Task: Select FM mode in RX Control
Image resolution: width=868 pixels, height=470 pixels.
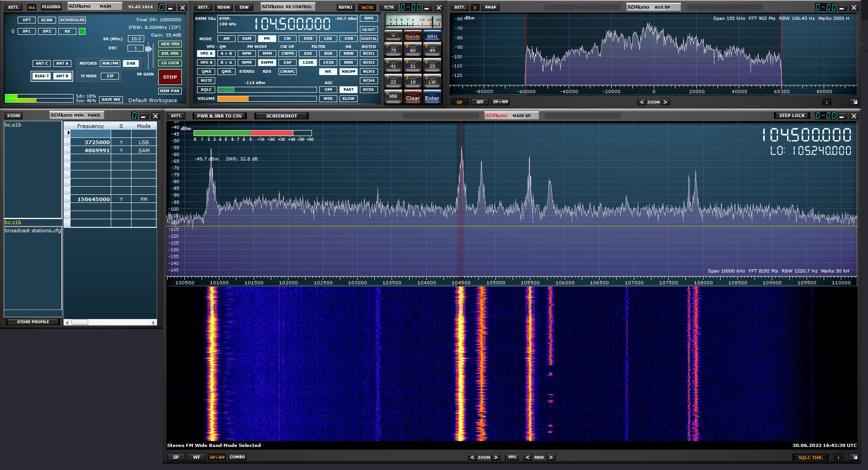Action: (267, 39)
